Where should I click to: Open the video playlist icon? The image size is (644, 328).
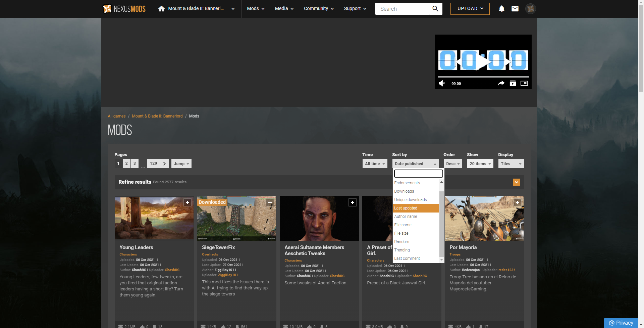pyautogui.click(x=513, y=83)
